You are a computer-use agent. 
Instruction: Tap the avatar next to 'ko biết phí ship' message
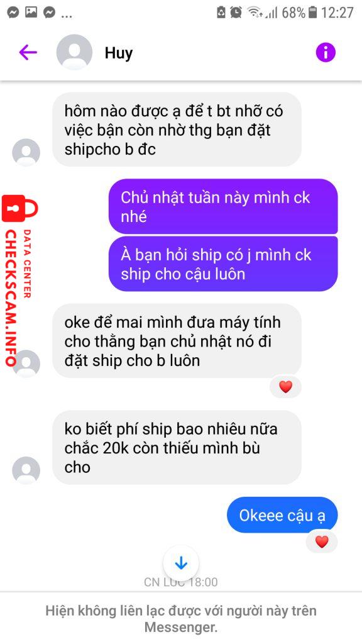click(26, 470)
